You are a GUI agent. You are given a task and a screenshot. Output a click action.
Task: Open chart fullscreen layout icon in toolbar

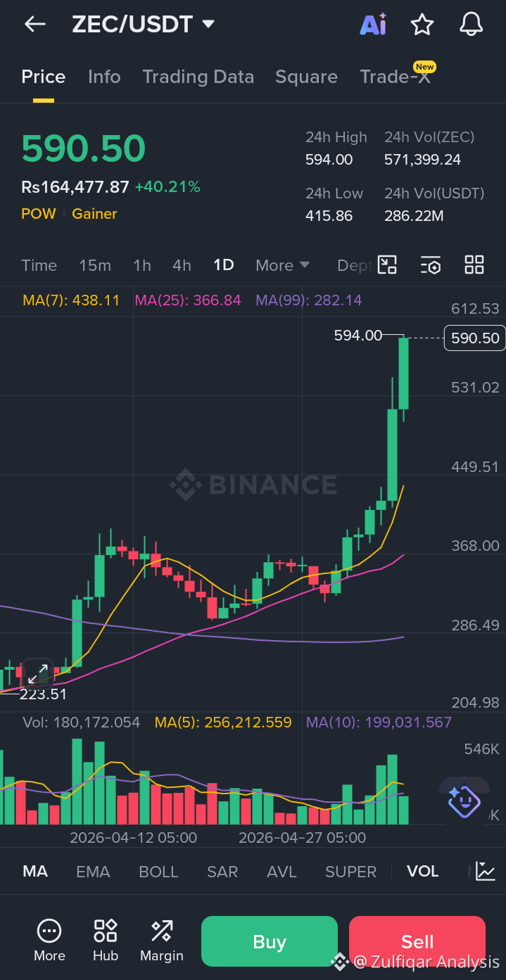pyautogui.click(x=388, y=265)
